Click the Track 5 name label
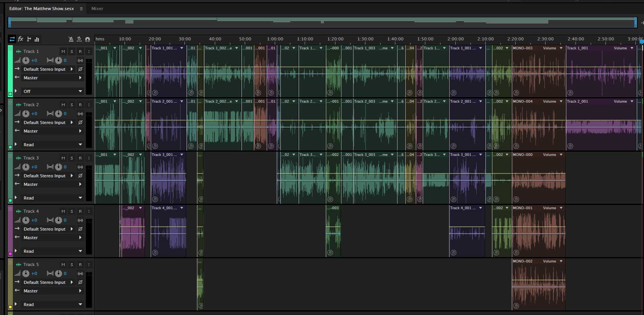The width and height of the screenshot is (644, 315). coord(31,264)
